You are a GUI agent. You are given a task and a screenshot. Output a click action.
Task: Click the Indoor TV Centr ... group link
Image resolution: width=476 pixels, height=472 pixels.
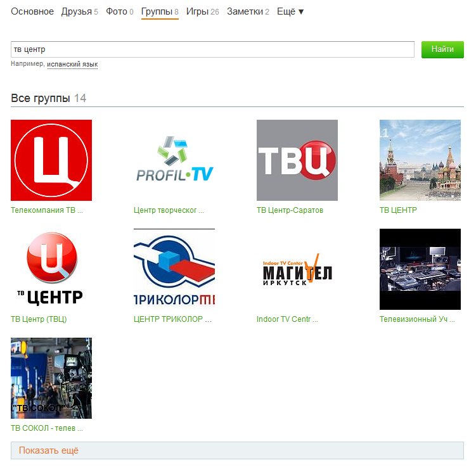point(287,319)
